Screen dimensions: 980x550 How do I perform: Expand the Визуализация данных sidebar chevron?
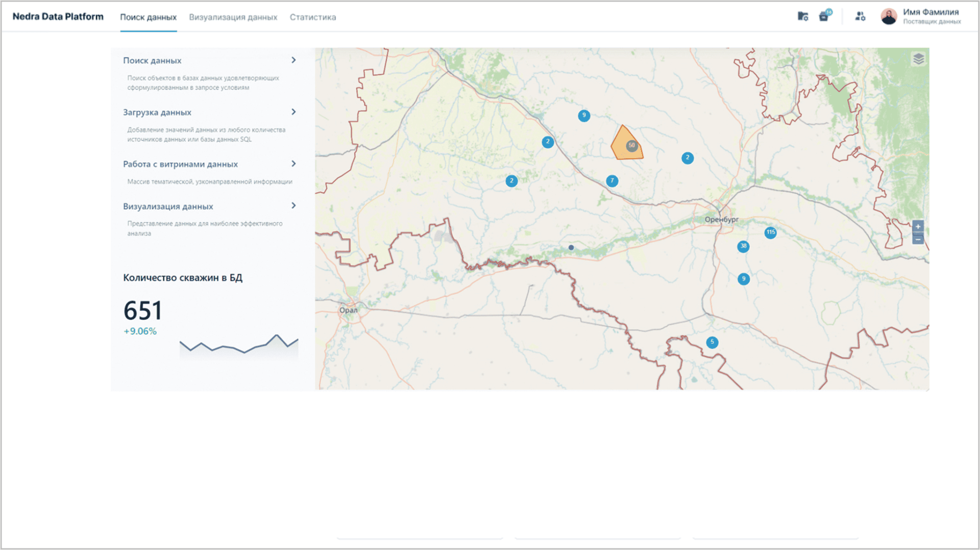[x=293, y=206]
